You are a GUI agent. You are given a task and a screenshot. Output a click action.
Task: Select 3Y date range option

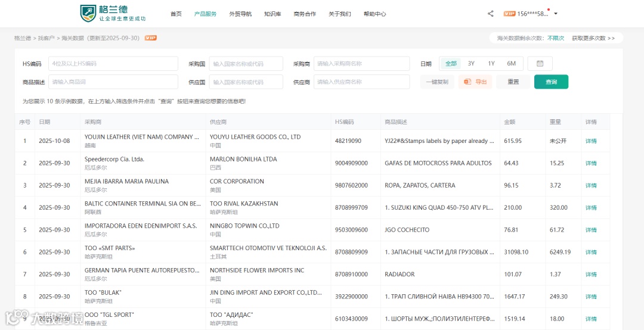point(471,64)
